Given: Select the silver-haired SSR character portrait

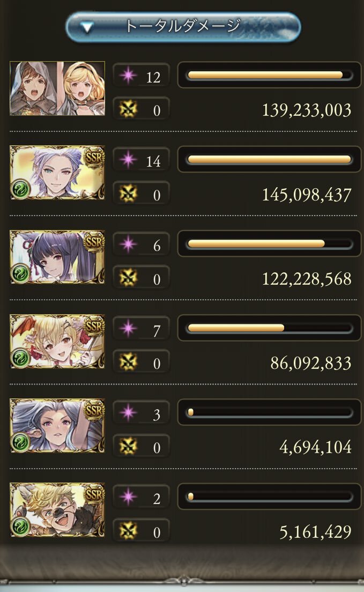Looking at the screenshot, I should 57,173.
